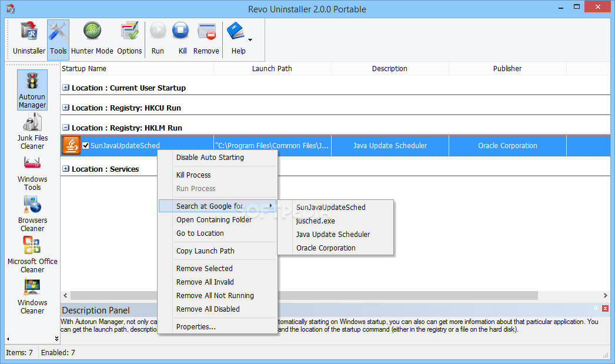The height and width of the screenshot is (364, 615).
Task: Open the Uninstaller tool
Action: [x=29, y=38]
